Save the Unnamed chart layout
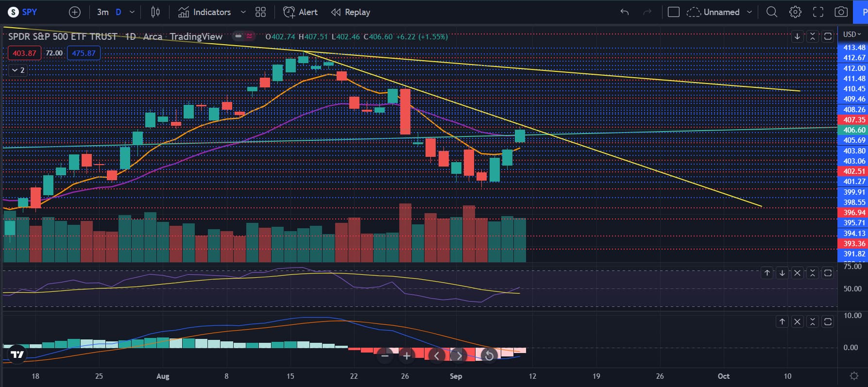 [x=713, y=12]
